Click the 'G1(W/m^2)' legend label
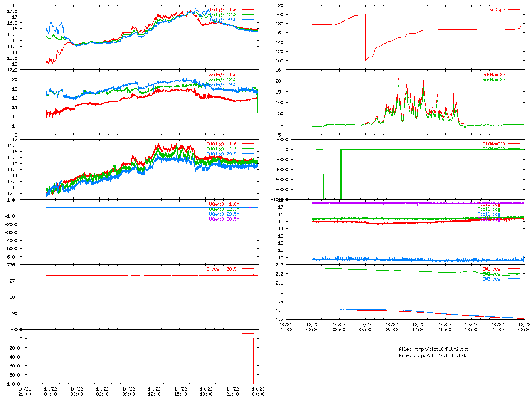This screenshot has width=532, height=399. [494, 144]
